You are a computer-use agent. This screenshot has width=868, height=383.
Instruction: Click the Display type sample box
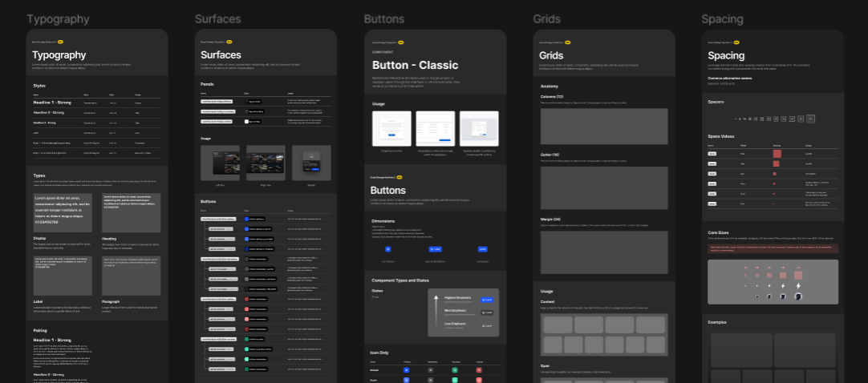(63, 213)
